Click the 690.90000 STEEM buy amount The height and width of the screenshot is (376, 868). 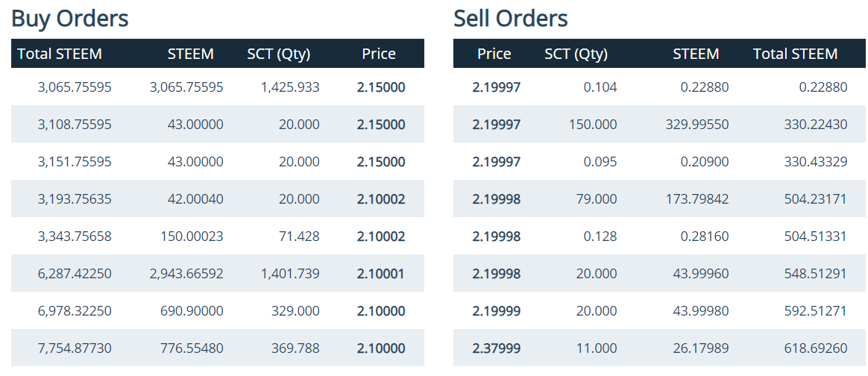coord(192,311)
